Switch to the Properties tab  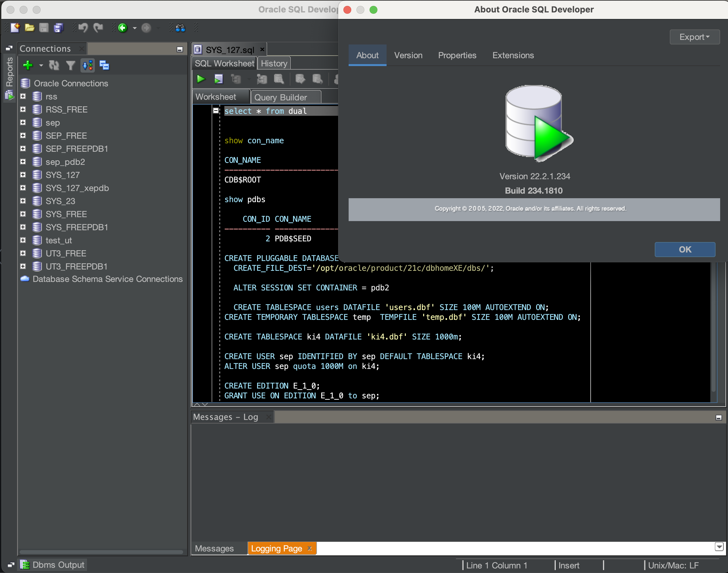click(x=457, y=55)
